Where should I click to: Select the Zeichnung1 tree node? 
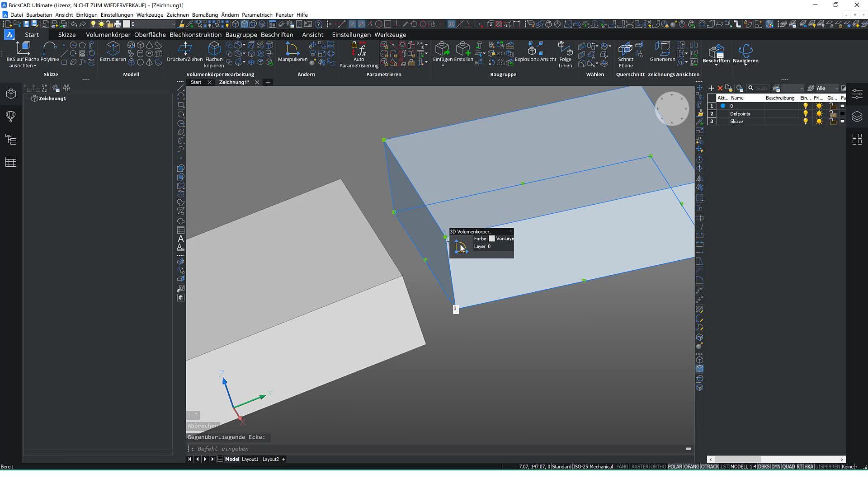coord(52,99)
